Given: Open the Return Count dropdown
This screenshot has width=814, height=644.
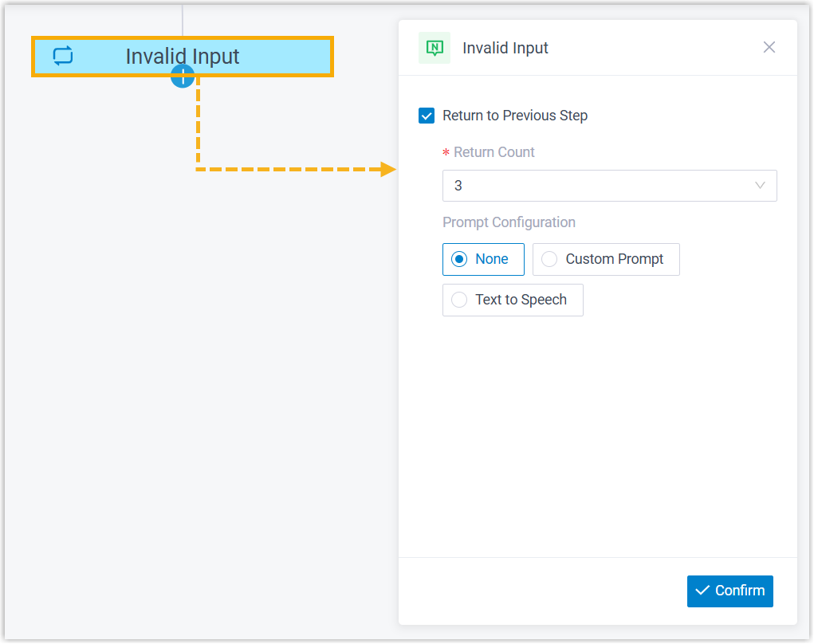Looking at the screenshot, I should [x=609, y=186].
